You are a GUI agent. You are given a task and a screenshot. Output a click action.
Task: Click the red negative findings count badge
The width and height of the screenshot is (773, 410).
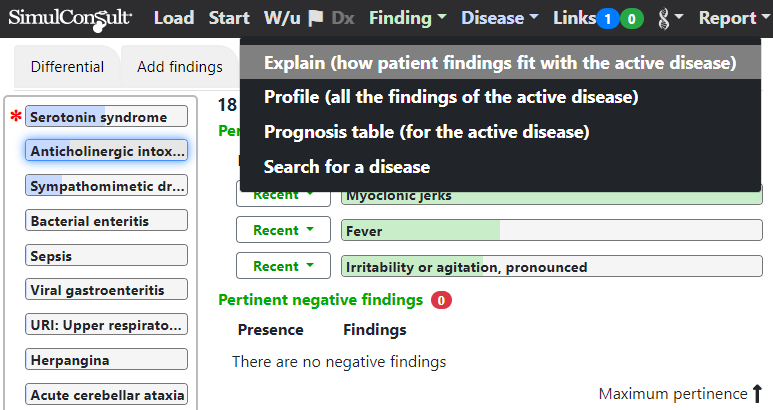pos(441,299)
